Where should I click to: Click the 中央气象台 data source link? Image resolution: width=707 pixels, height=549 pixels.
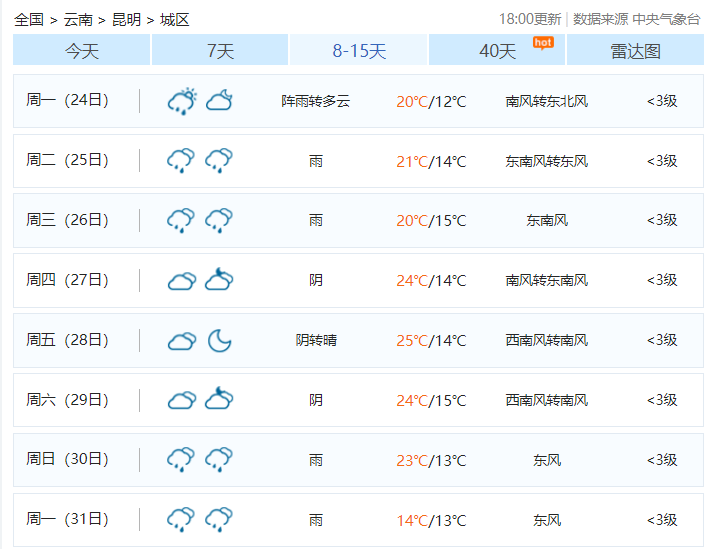tap(666, 19)
